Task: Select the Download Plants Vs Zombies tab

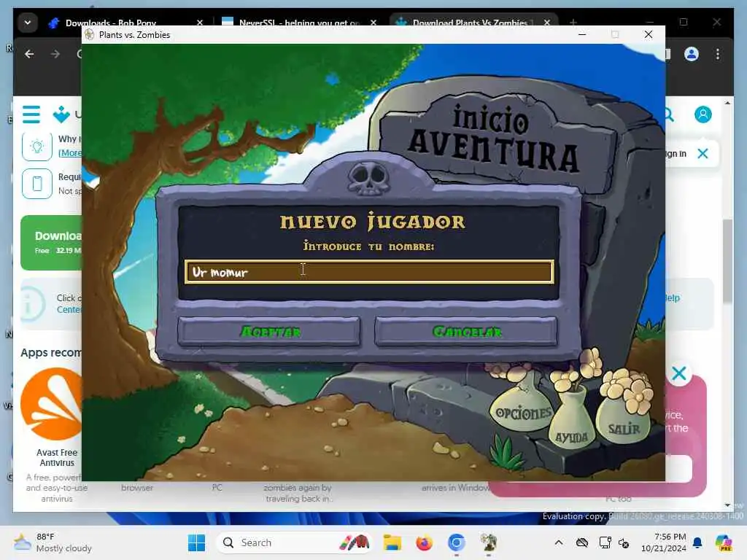Action: [x=469, y=23]
